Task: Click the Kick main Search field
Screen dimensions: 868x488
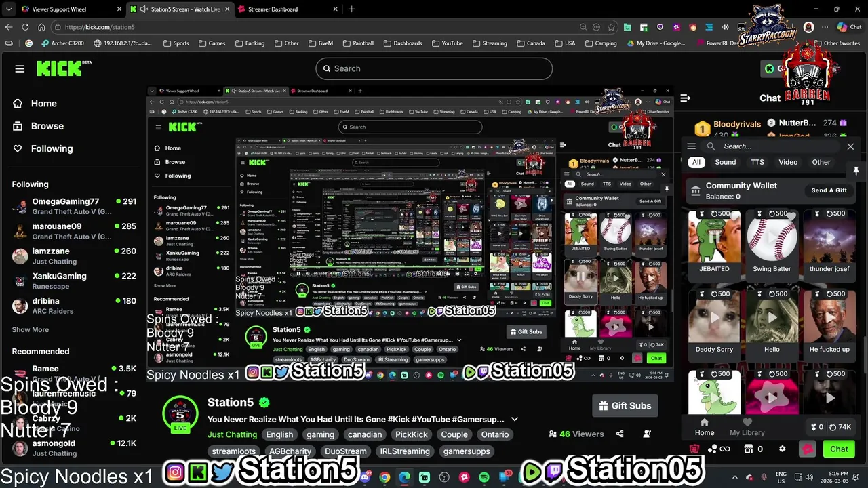Action: [434, 68]
